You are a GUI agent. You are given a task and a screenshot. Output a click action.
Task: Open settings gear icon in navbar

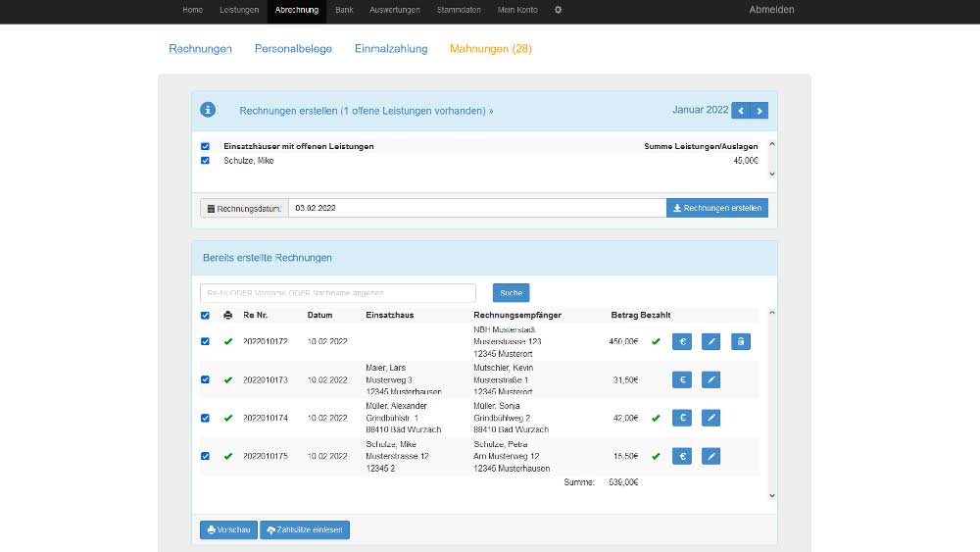point(559,10)
